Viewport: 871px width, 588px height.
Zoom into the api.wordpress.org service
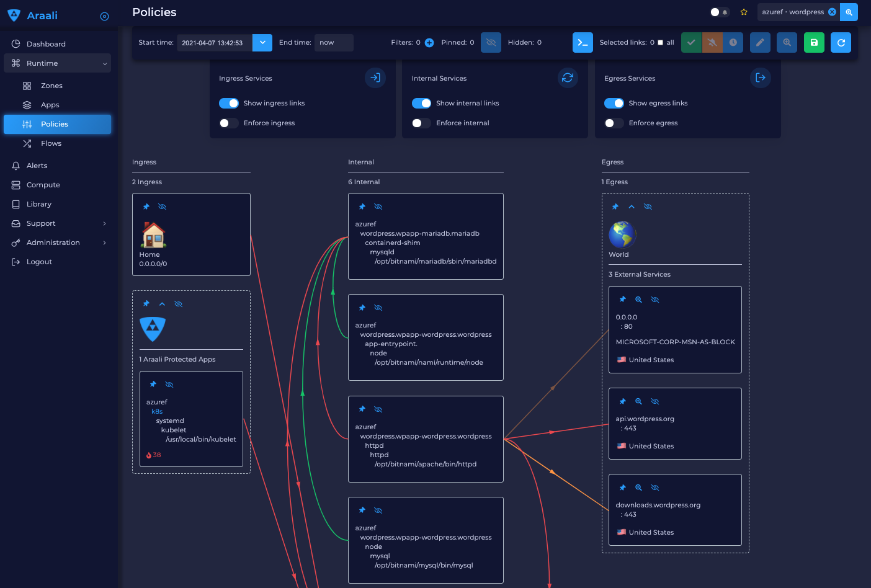tap(638, 401)
